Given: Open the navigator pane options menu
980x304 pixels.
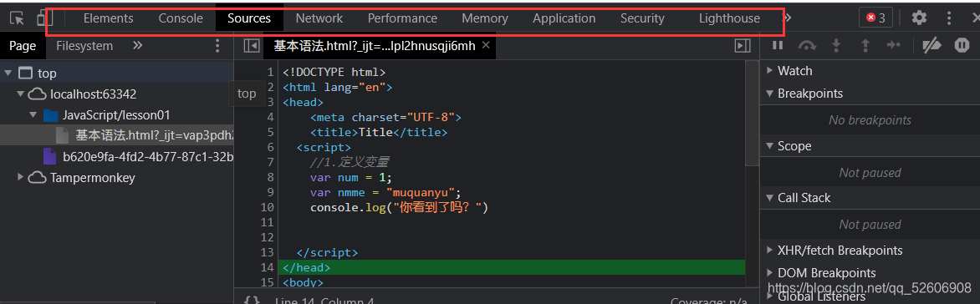Looking at the screenshot, I should tap(217, 46).
